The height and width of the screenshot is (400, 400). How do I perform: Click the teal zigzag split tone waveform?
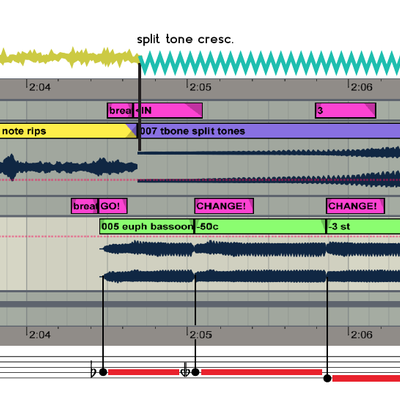(x=269, y=63)
